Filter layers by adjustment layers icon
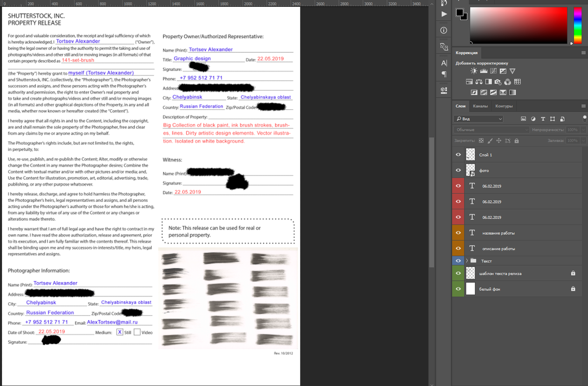The width and height of the screenshot is (588, 386). 533,119
